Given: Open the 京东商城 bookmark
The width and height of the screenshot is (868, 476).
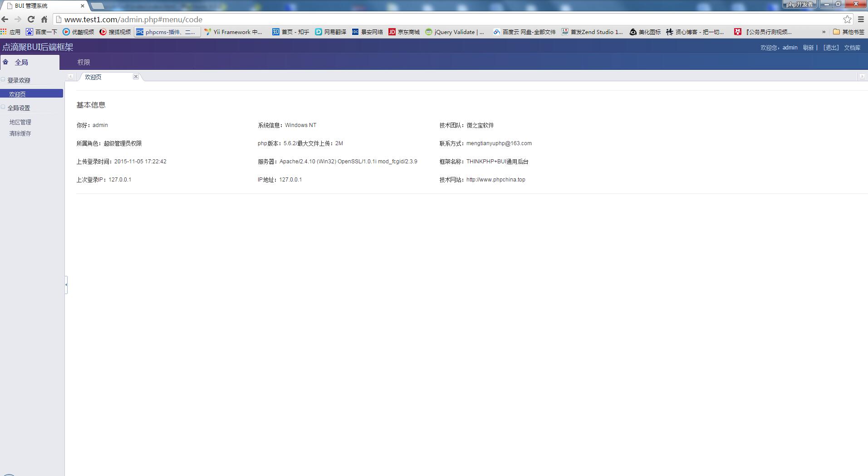Looking at the screenshot, I should point(404,32).
